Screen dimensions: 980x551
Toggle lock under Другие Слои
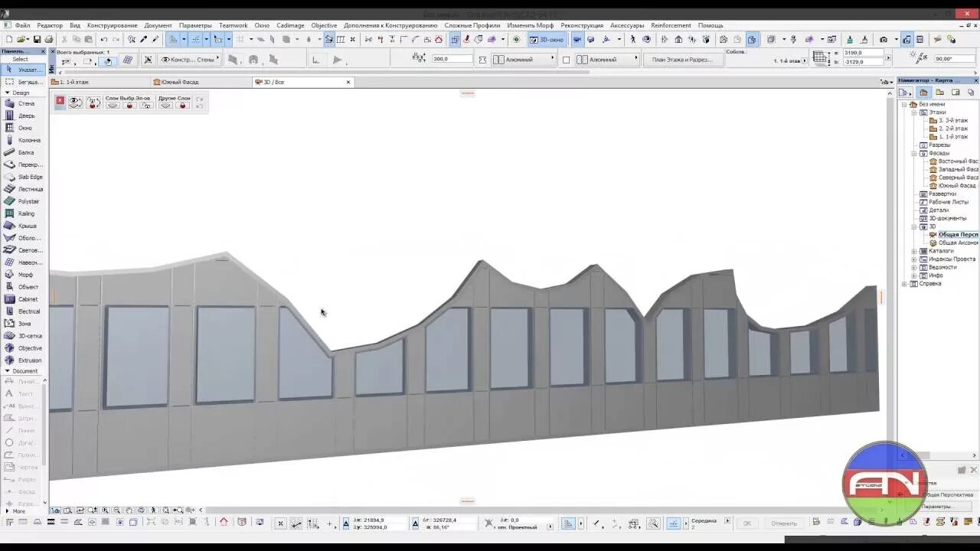182,105
